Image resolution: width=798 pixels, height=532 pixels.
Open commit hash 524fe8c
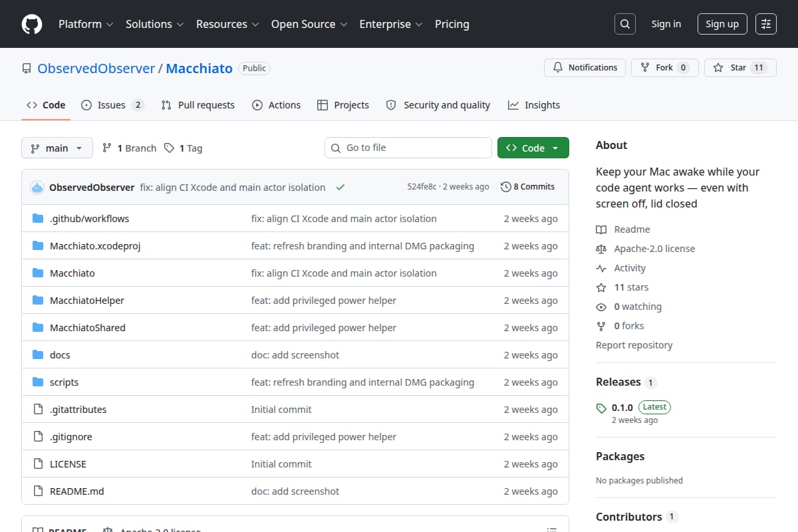(x=422, y=187)
